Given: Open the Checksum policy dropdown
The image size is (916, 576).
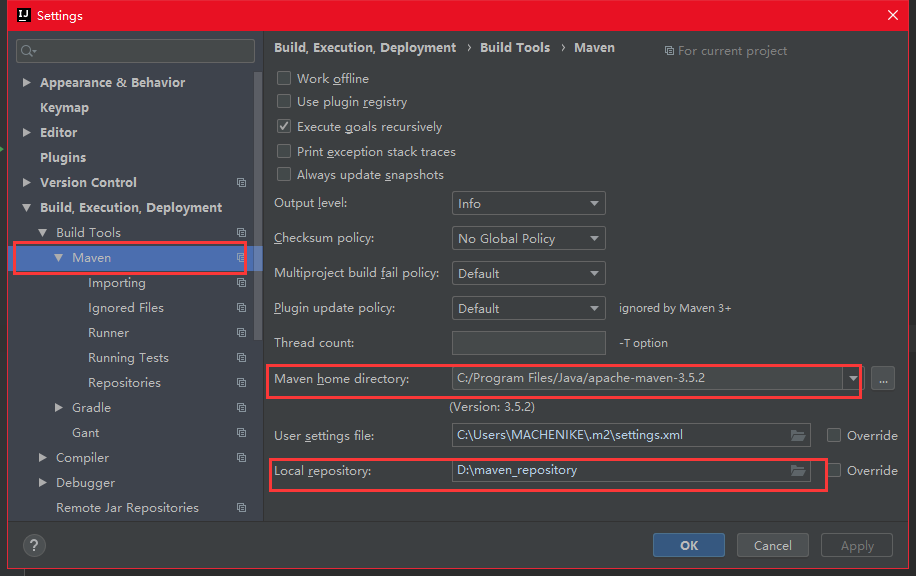Looking at the screenshot, I should pos(529,238).
